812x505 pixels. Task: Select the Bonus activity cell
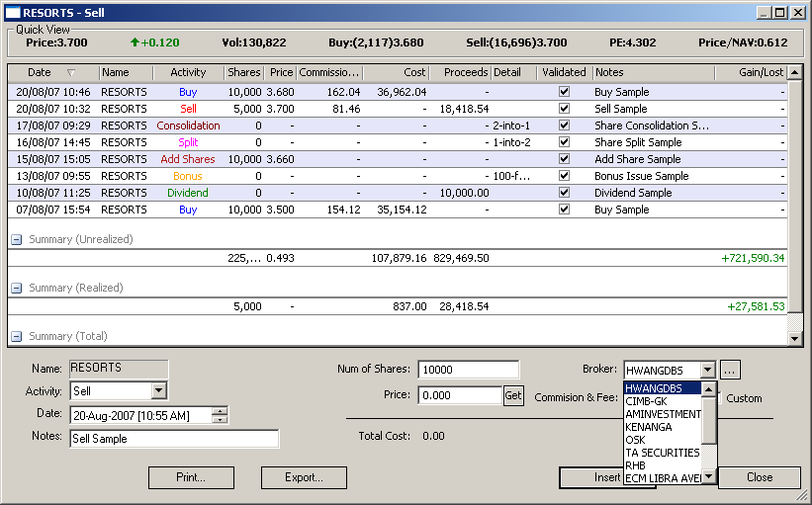(x=188, y=176)
